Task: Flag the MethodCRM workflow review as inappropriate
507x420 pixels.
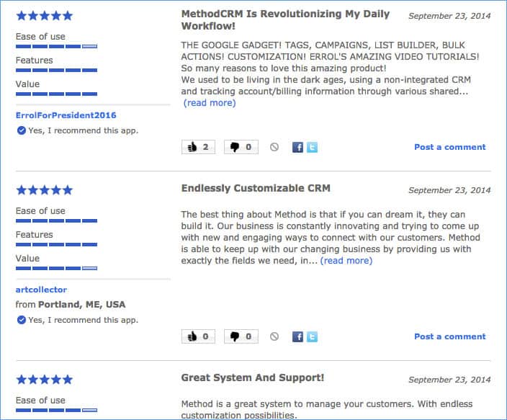Action: click(x=274, y=147)
